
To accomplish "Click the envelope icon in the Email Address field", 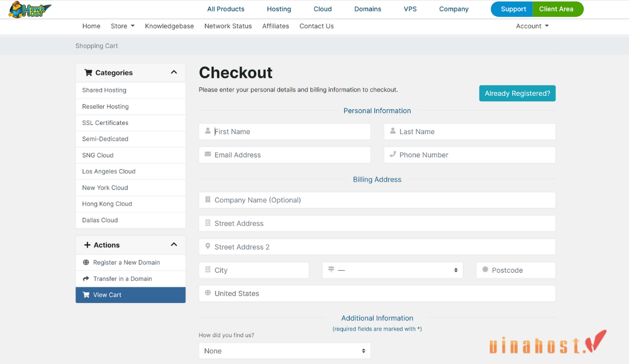I will [208, 155].
